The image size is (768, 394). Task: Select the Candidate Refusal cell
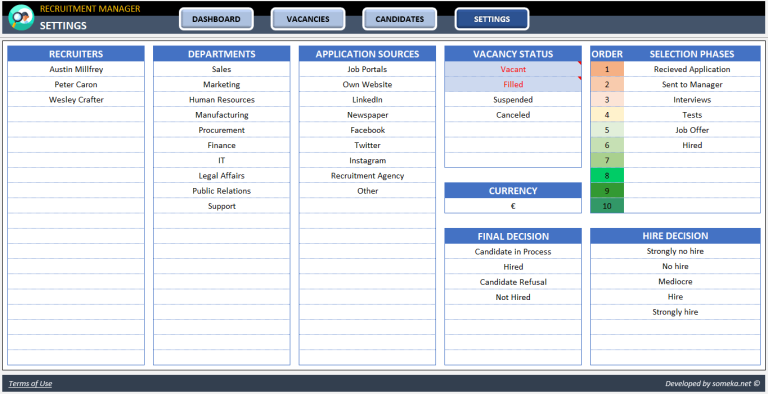513,282
